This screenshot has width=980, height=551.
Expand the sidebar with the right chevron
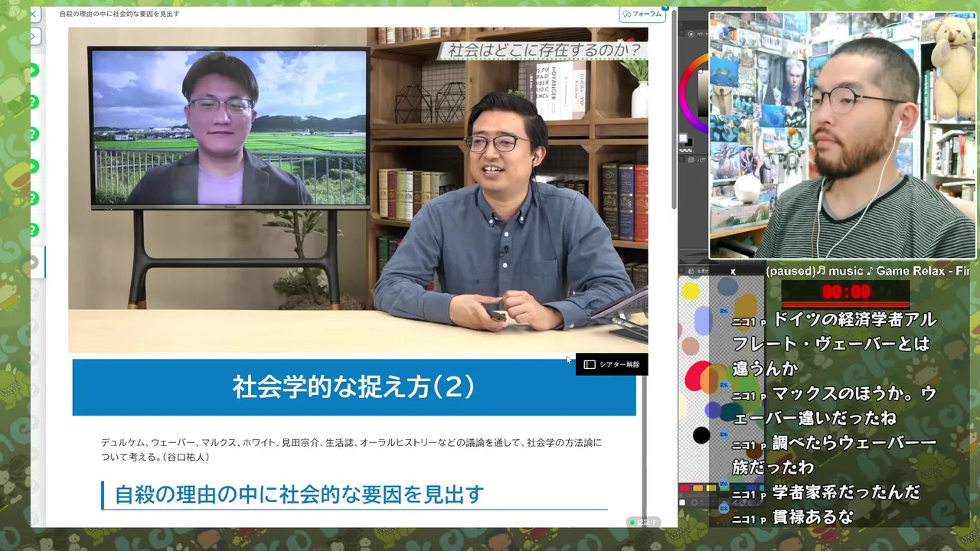(34, 37)
